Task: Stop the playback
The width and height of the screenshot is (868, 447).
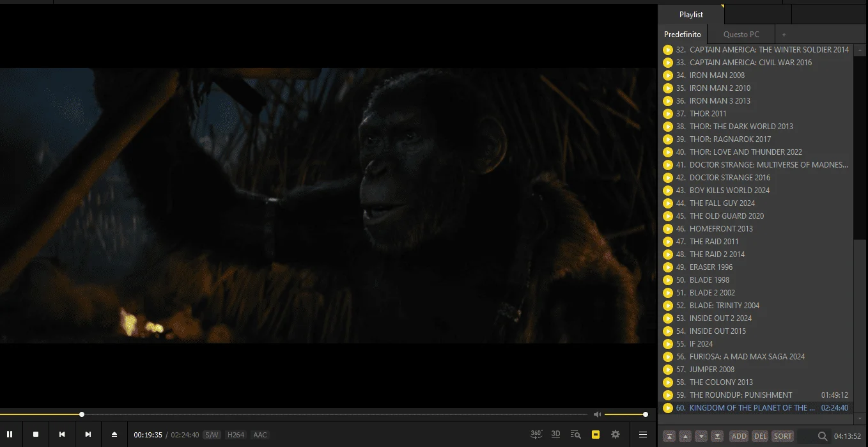Action: [x=36, y=434]
